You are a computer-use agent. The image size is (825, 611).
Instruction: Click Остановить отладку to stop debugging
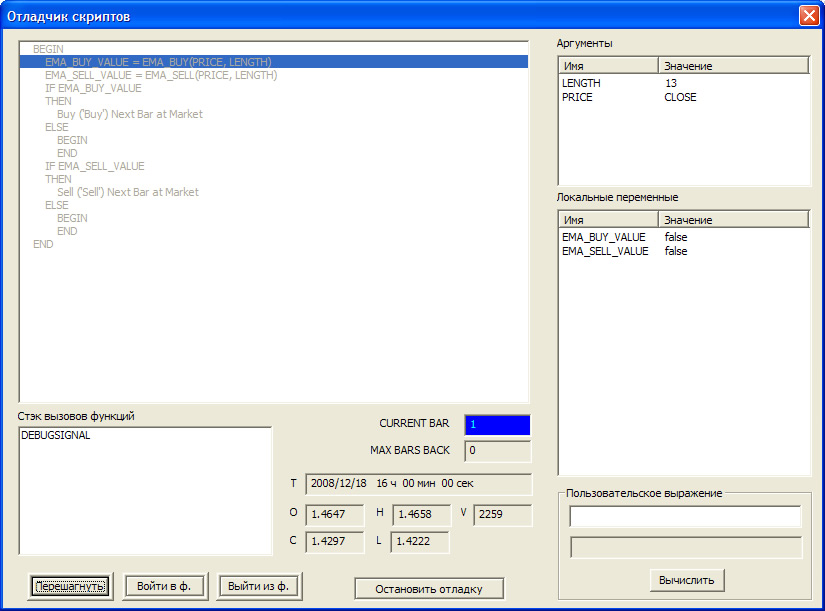click(x=428, y=588)
